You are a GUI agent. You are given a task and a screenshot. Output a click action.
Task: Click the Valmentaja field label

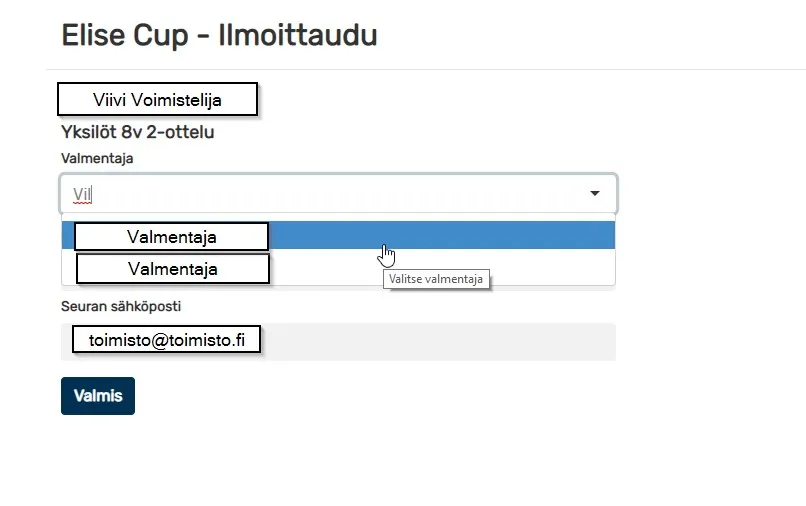point(97,158)
